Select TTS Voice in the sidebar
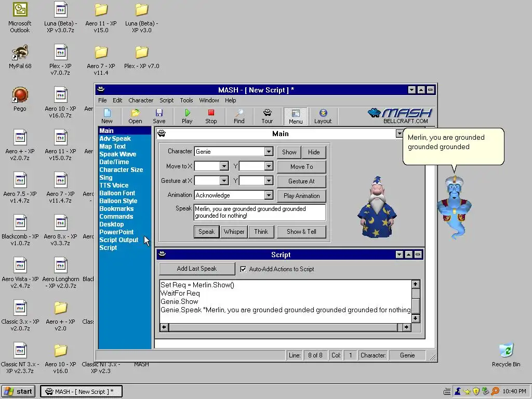The image size is (532, 399). coord(114,185)
